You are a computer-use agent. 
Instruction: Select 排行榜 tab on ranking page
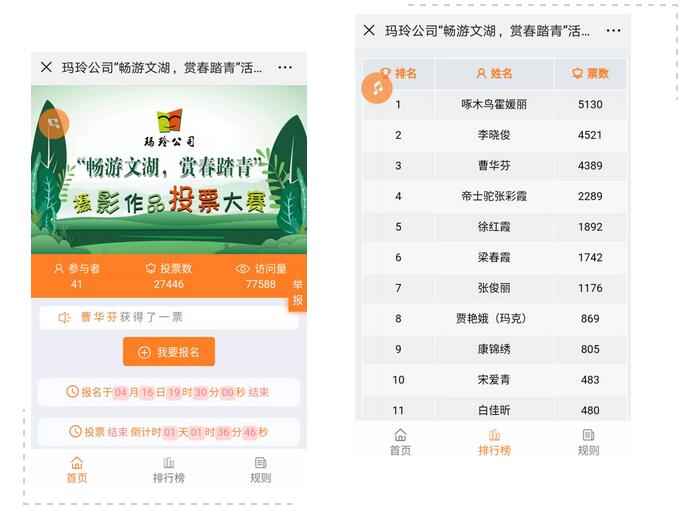pyautogui.click(x=494, y=442)
